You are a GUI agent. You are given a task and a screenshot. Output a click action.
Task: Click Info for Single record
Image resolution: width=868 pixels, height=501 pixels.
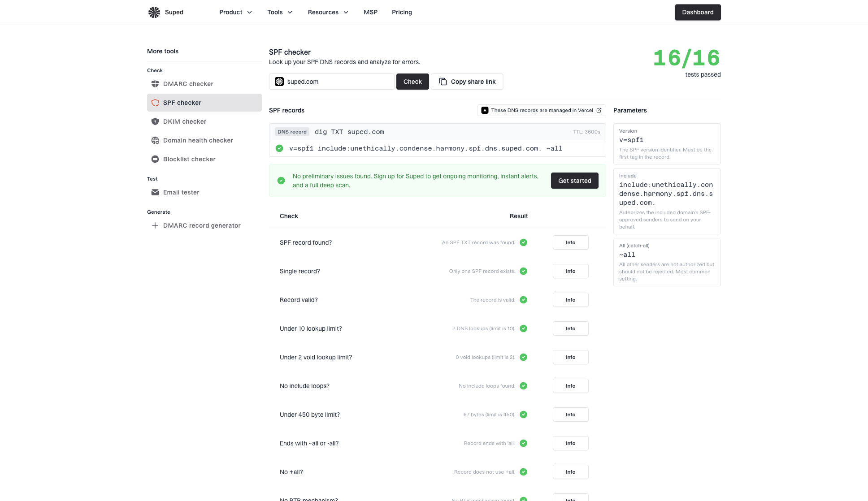(x=571, y=271)
